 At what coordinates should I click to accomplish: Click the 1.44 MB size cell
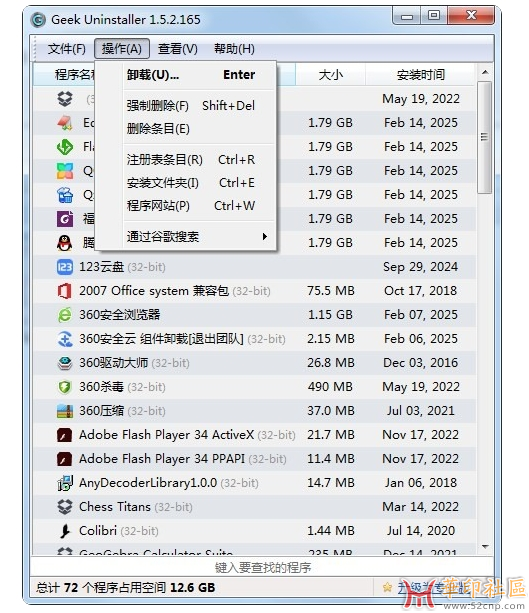click(331, 531)
